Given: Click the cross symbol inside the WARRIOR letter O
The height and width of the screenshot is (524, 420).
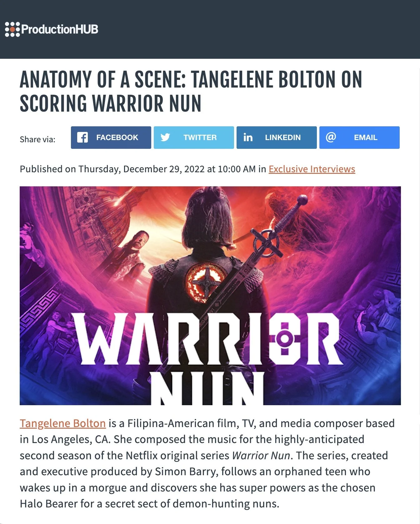Looking at the screenshot, I should pyautogui.click(x=284, y=338).
